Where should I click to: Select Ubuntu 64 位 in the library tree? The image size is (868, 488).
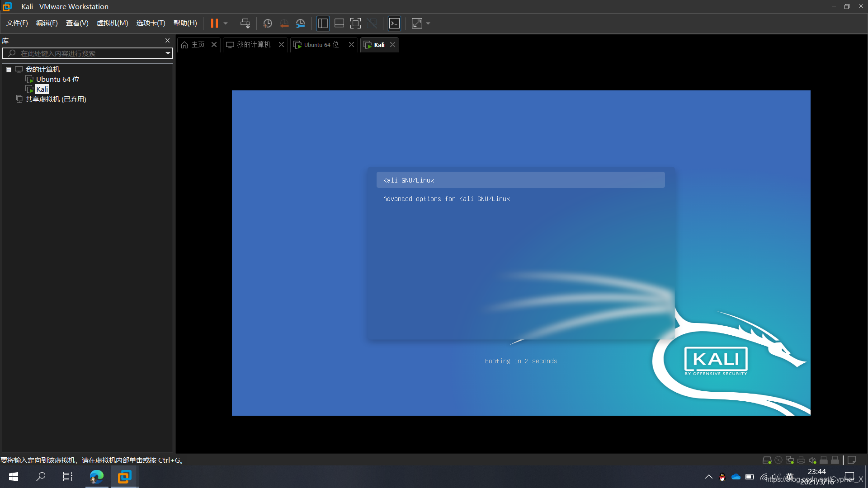click(x=57, y=79)
